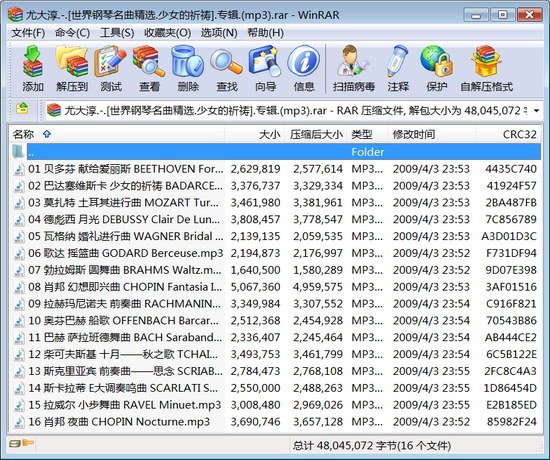Select file 15 RAVEL Minuet.mp3
Viewport: 550px width, 460px height.
click(276, 405)
